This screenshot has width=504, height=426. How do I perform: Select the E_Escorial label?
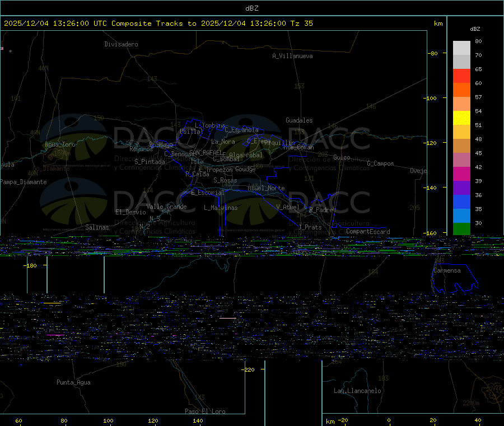click(x=208, y=193)
